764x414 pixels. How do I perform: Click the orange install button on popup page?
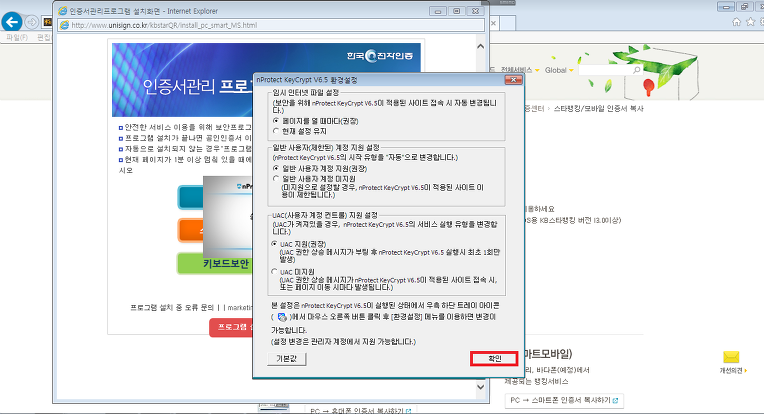point(191,230)
